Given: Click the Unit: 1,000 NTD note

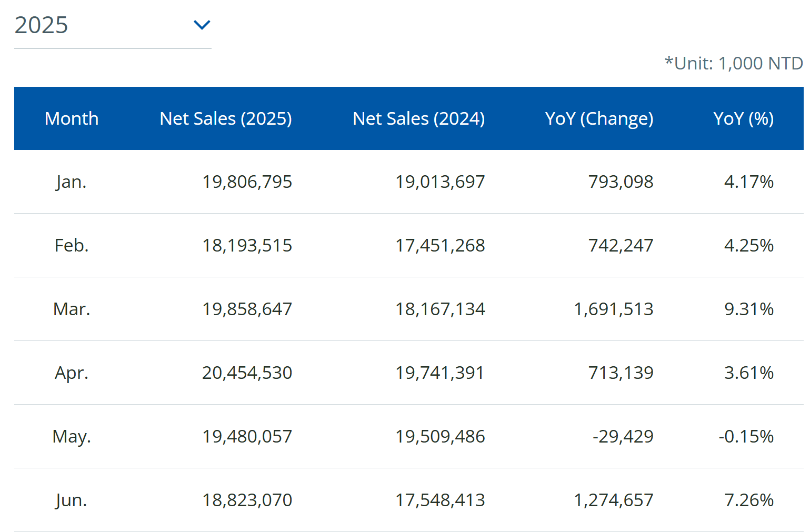Looking at the screenshot, I should (733, 63).
